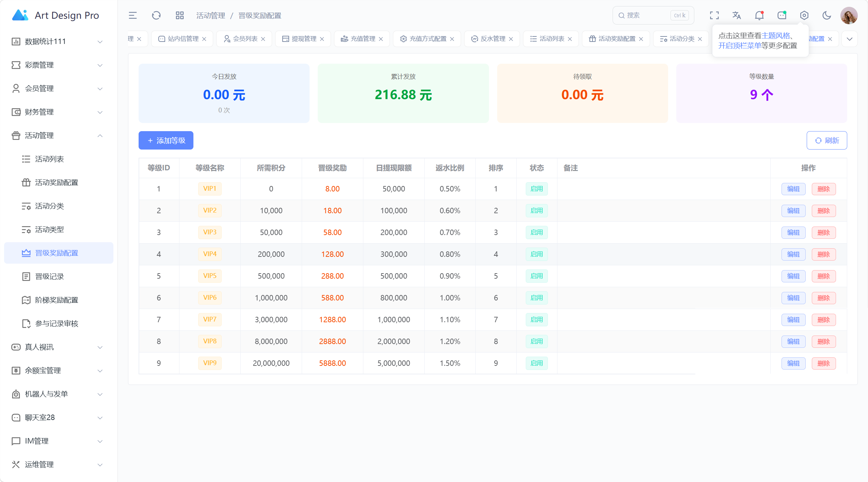Open the user avatar menu
The height and width of the screenshot is (482, 868).
click(849, 15)
